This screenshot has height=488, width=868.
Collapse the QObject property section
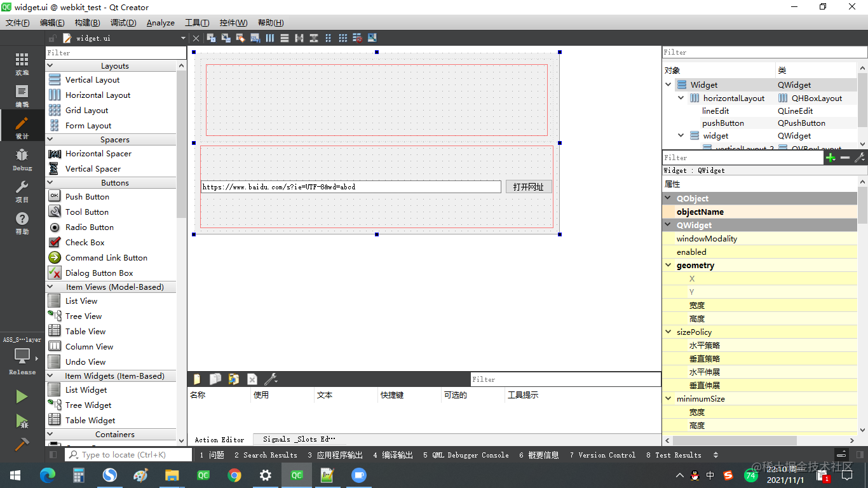pyautogui.click(x=668, y=198)
